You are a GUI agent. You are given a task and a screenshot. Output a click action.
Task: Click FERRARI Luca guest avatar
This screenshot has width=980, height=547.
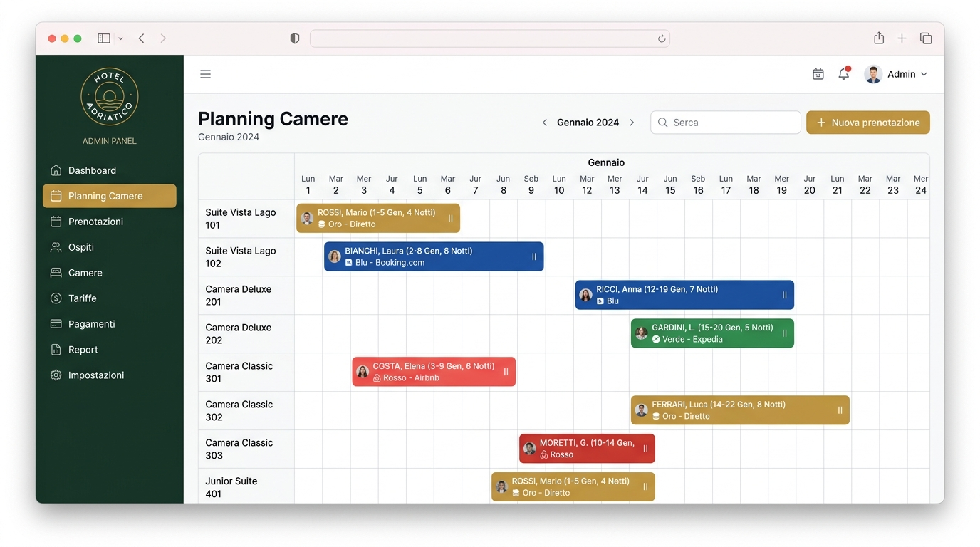(x=642, y=410)
